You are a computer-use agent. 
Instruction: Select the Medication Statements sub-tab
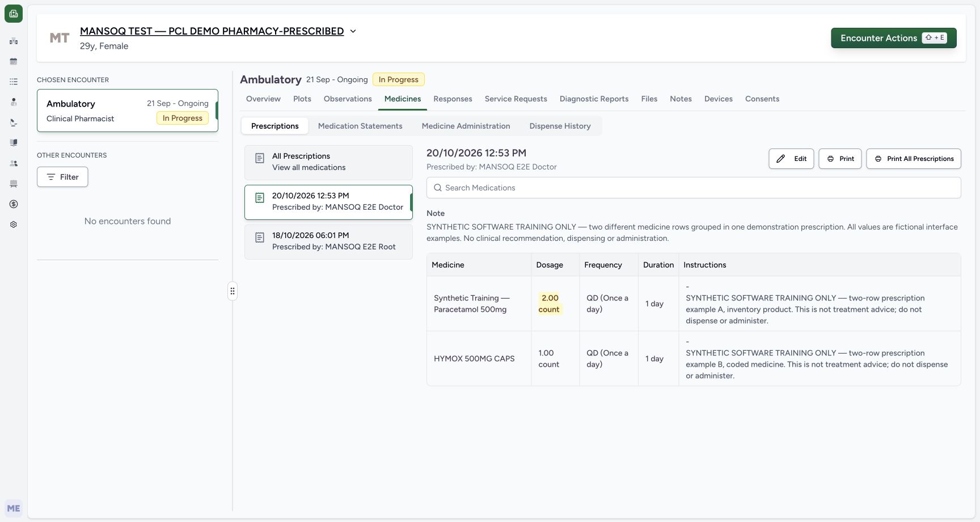360,126
